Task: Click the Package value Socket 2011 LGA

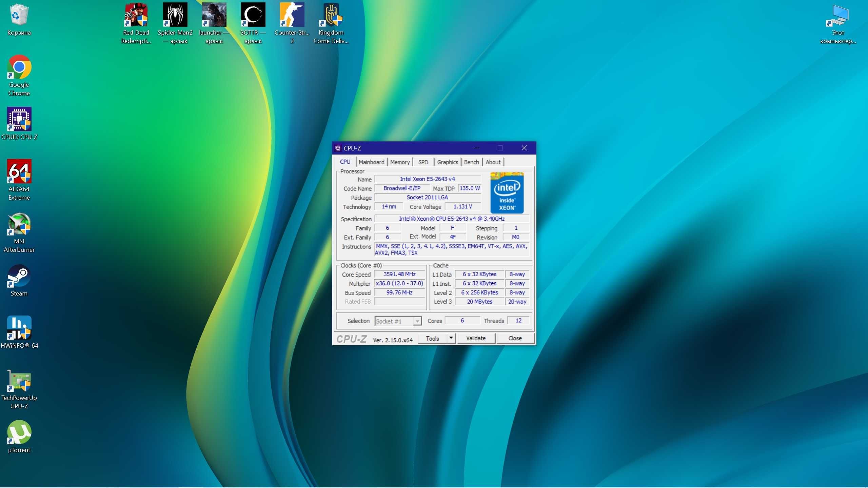Action: click(x=427, y=197)
